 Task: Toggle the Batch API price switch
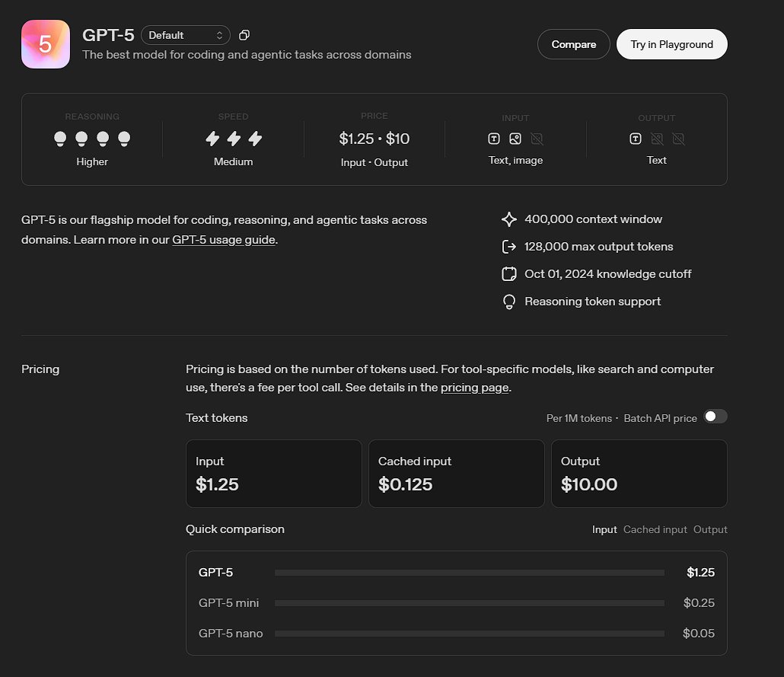click(715, 417)
